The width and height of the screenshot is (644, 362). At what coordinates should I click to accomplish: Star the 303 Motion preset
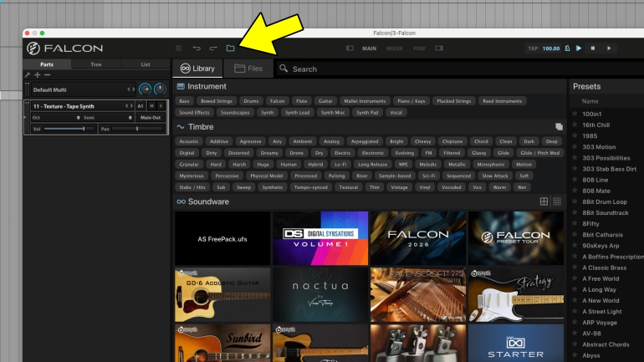pos(575,146)
